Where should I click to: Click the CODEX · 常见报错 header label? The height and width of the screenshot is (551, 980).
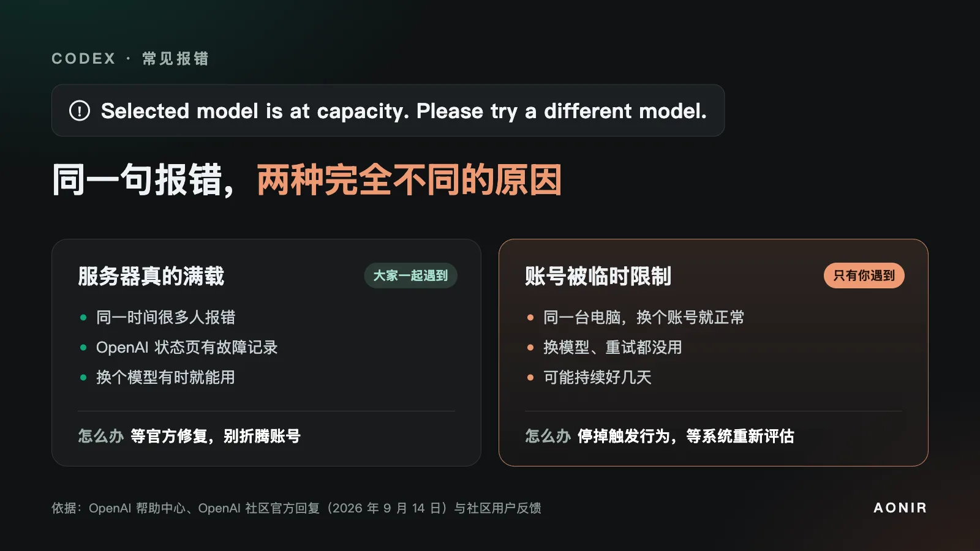pyautogui.click(x=130, y=59)
